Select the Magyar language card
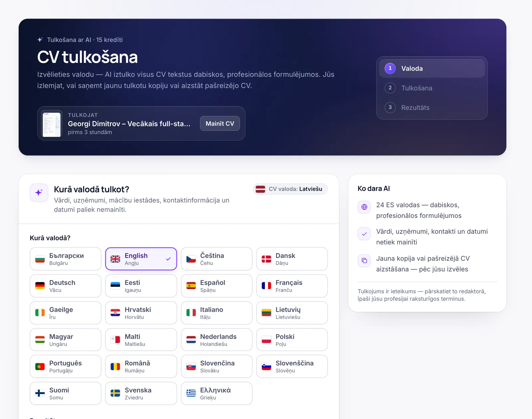Viewport: 532px width, 419px height. point(66,340)
